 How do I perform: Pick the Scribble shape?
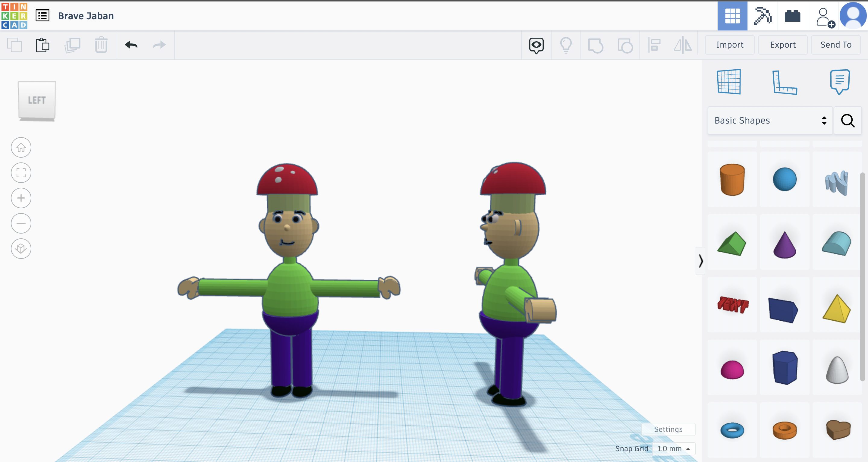[x=837, y=179]
